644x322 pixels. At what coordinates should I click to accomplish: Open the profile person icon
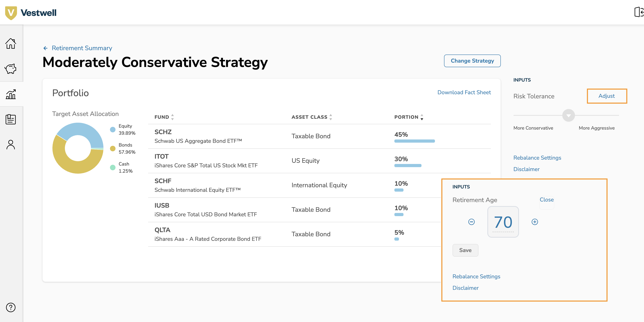[11, 144]
